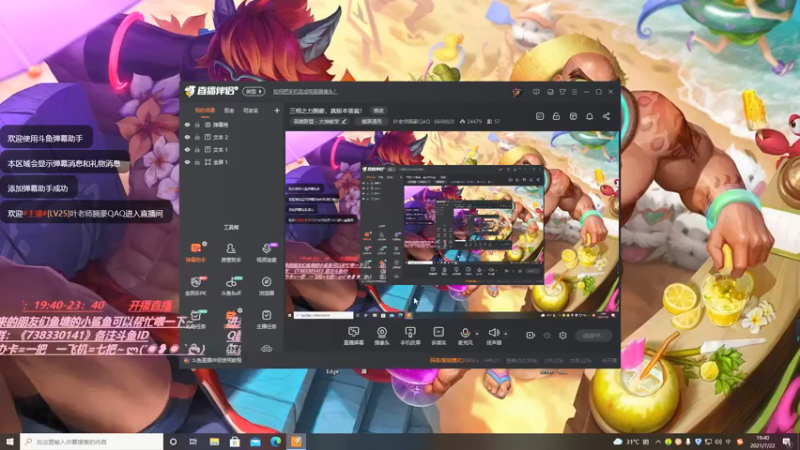Open the message icon in title bar

(536, 92)
